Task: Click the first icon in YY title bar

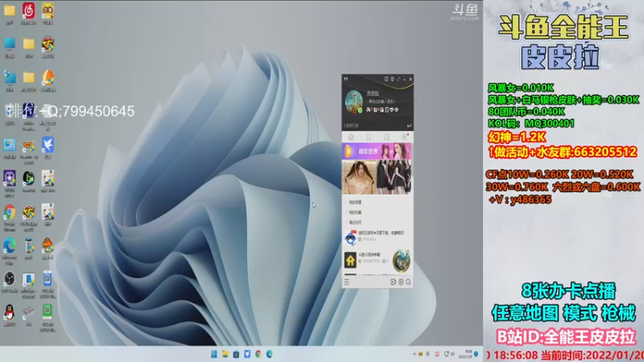Action: click(386, 79)
